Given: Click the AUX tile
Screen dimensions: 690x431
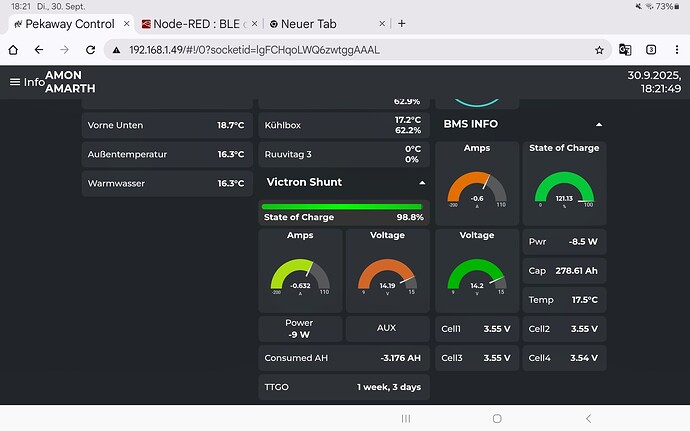Looking at the screenshot, I should point(387,328).
